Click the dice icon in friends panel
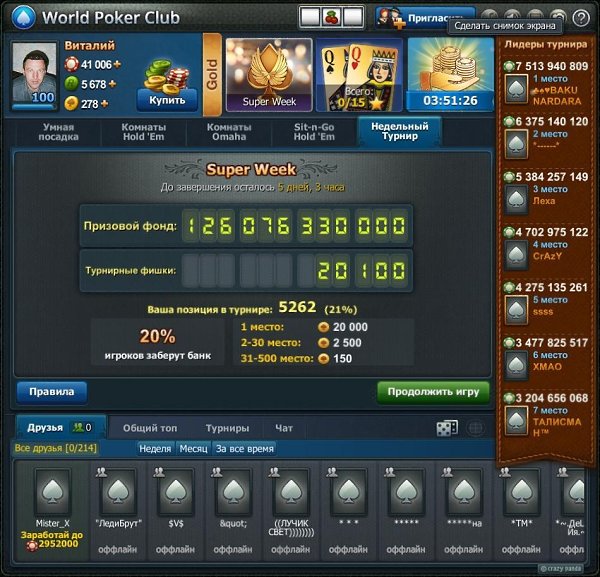The image size is (600, 577). point(446,428)
